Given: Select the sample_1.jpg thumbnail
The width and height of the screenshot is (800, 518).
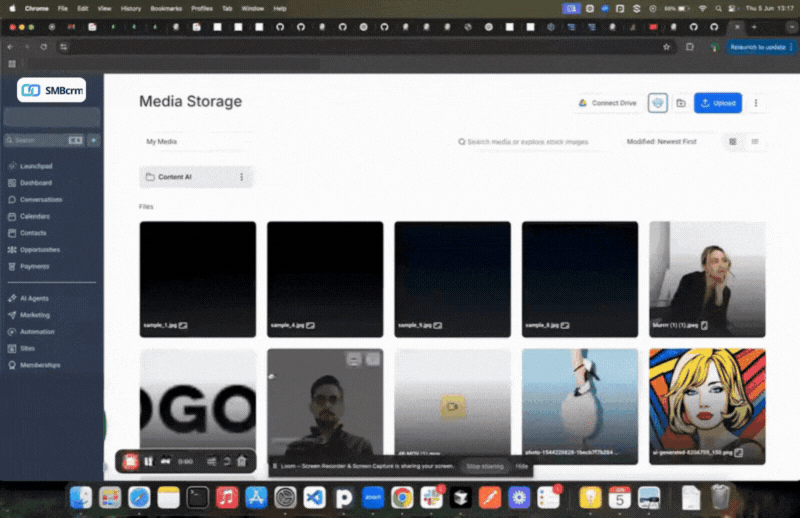Looking at the screenshot, I should [198, 279].
